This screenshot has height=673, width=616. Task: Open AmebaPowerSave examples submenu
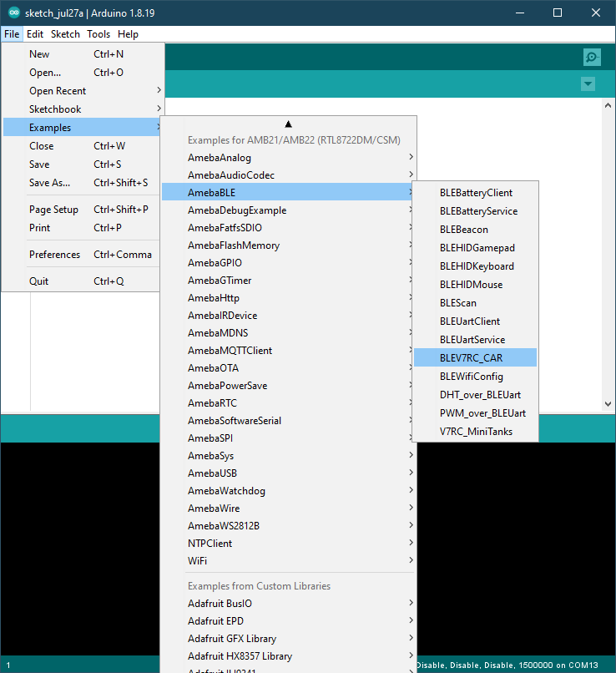click(287, 386)
